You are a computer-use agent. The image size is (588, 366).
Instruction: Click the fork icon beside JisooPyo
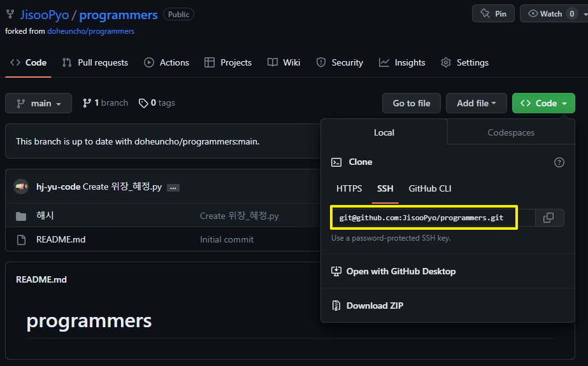[10, 14]
